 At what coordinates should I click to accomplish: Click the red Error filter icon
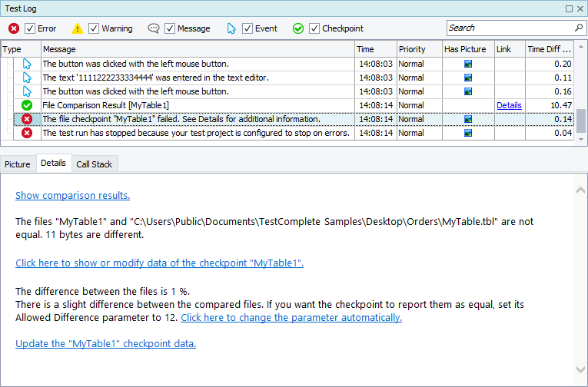click(x=14, y=28)
